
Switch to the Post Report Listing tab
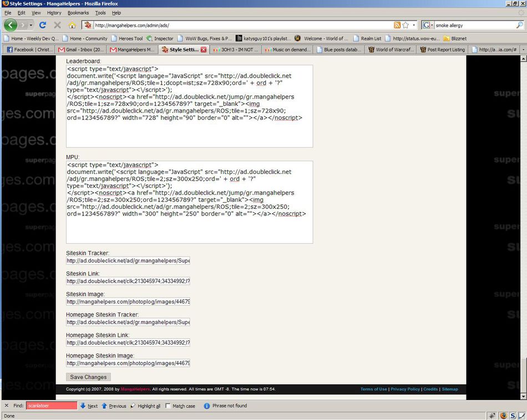point(442,50)
